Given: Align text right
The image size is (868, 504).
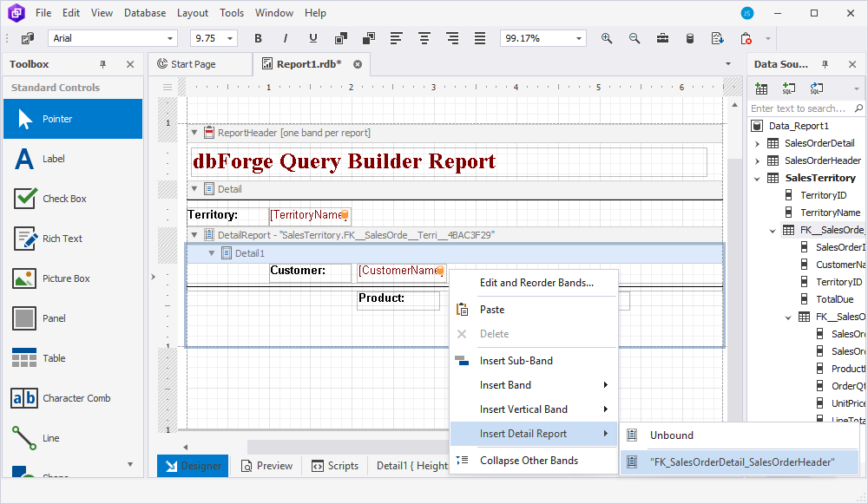Looking at the screenshot, I should point(452,38).
